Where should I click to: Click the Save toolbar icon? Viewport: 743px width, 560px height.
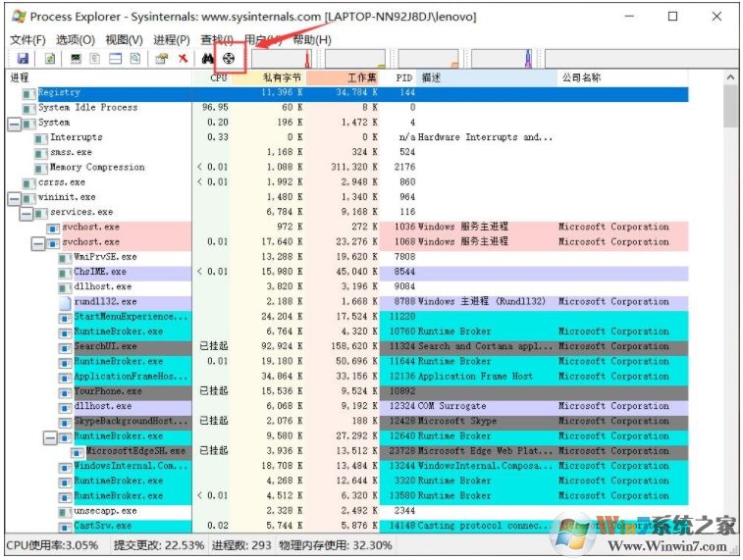coord(22,59)
